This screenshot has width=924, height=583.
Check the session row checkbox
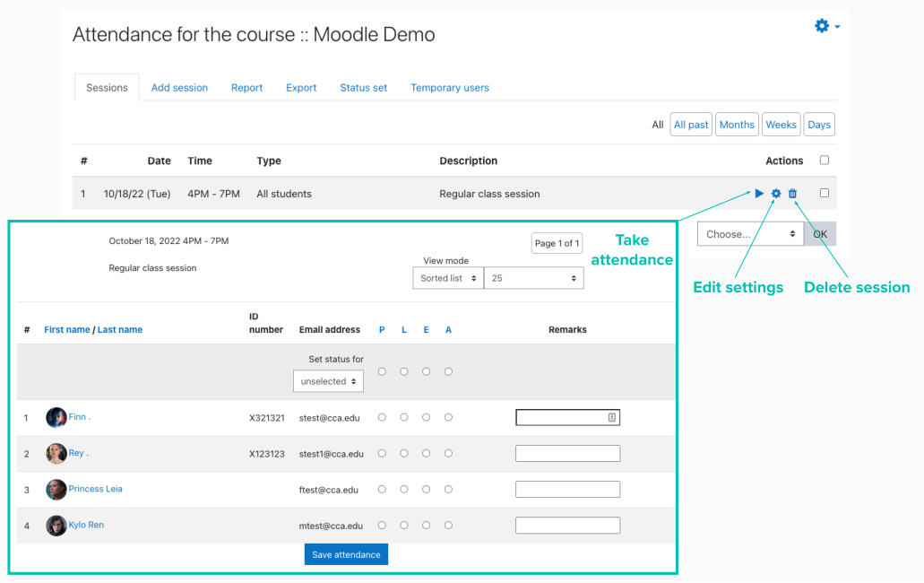point(825,193)
